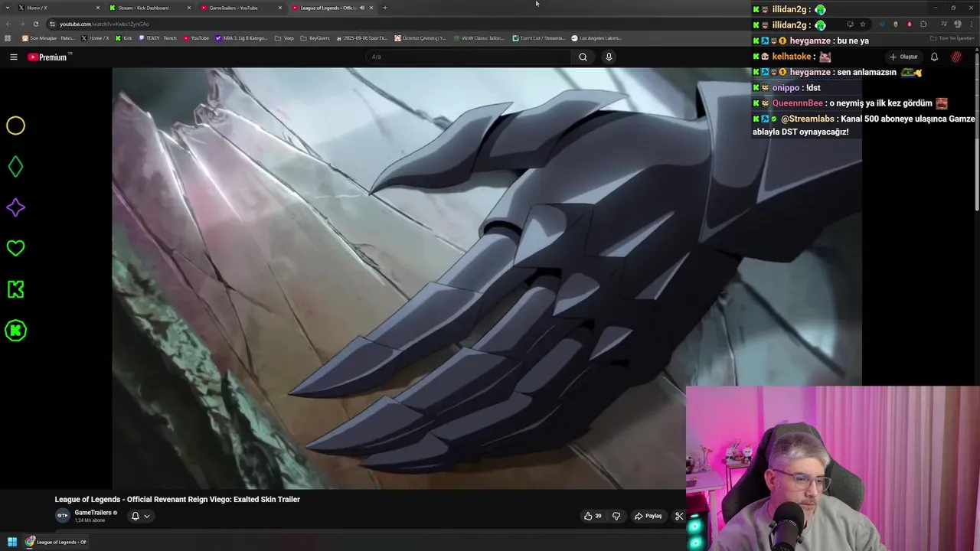980x551 pixels.
Task: Go forward in browser history
Action: (22, 24)
